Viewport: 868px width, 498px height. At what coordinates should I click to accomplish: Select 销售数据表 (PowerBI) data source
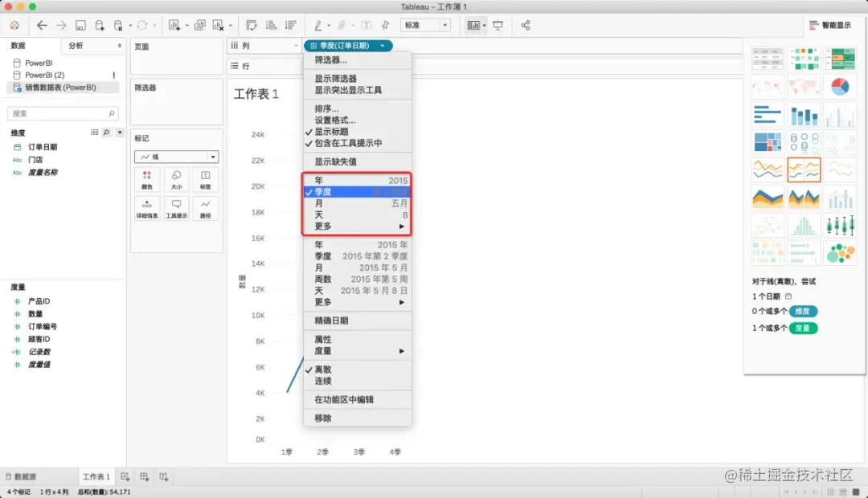[63, 88]
